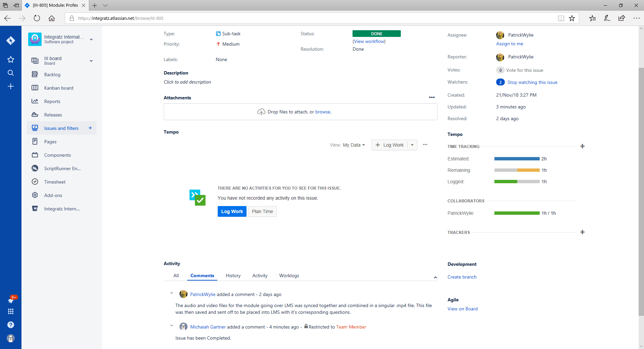
Task: Click the blue Log Work button
Action: pos(232,211)
